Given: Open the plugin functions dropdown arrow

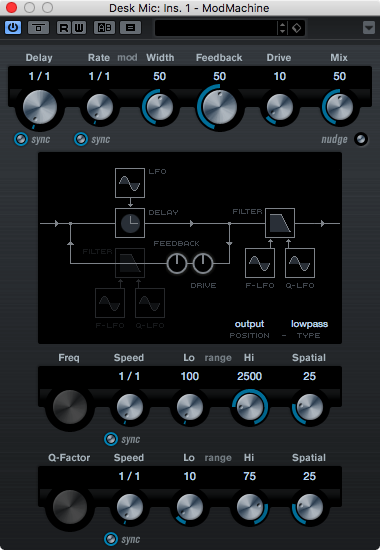Looking at the screenshot, I should pos(369,28).
